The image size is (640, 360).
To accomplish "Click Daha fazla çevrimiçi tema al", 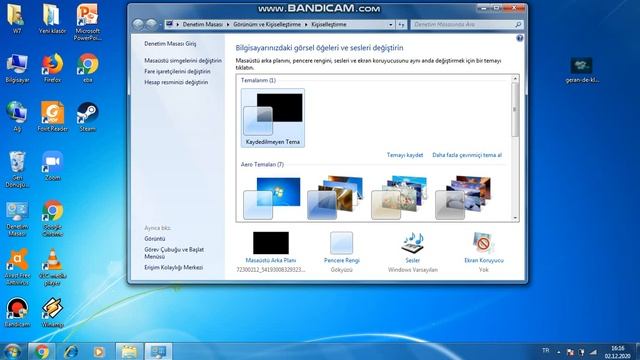I will coord(467,155).
